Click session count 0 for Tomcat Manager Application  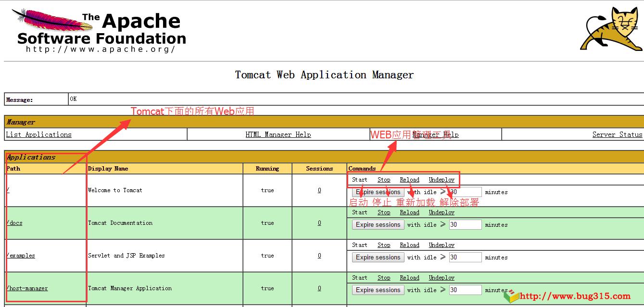319,288
